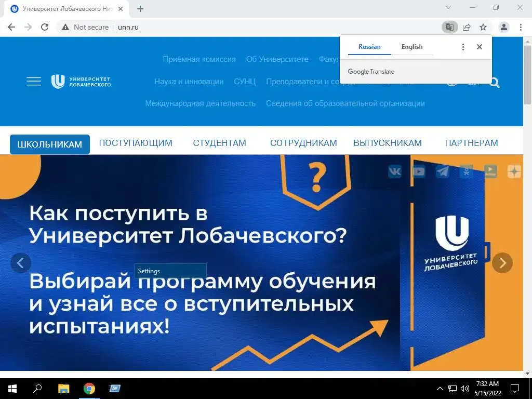
Task: Open the taskbar clock and date
Action: tap(487, 389)
